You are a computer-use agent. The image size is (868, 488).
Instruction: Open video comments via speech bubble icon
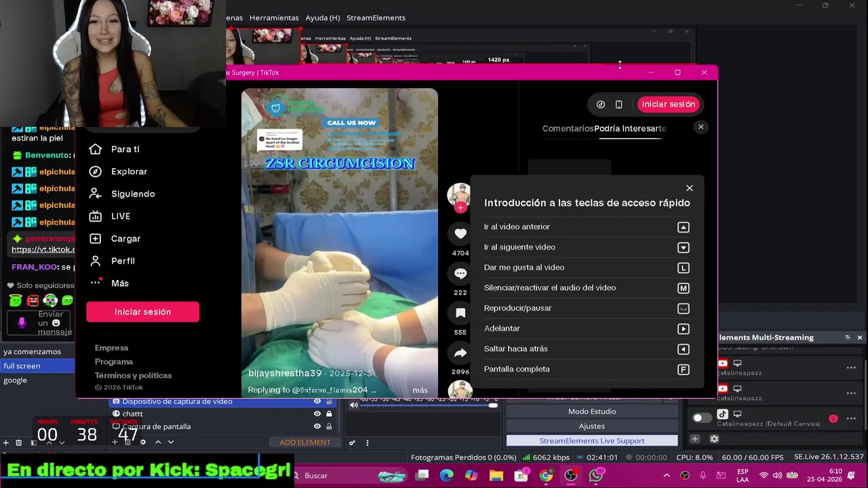click(460, 274)
